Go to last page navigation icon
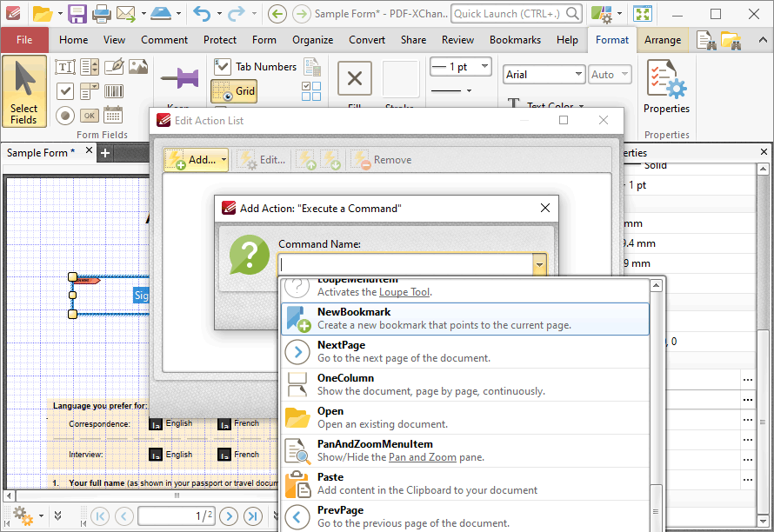774x532 pixels. [253, 516]
